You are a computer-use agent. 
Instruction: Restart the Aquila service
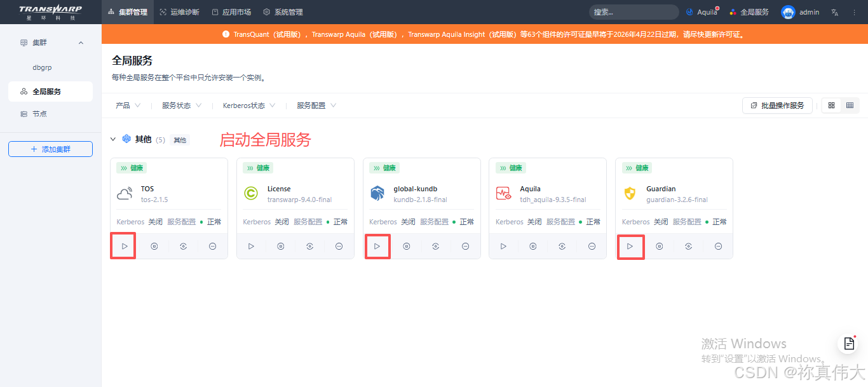pos(562,246)
